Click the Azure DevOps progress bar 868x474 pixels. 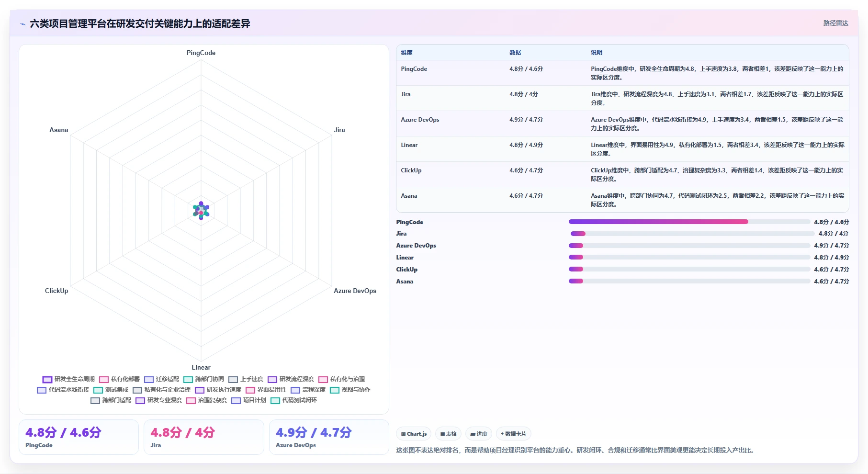click(689, 246)
